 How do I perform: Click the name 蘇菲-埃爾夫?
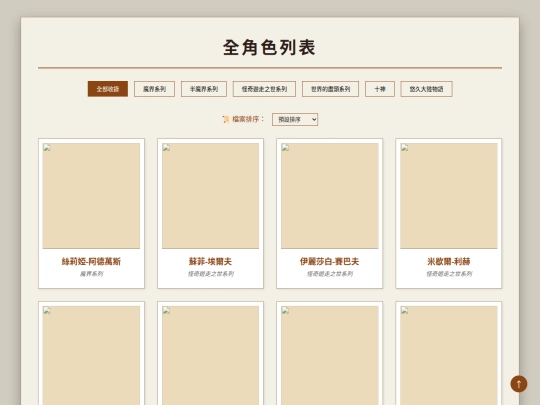pos(210,261)
